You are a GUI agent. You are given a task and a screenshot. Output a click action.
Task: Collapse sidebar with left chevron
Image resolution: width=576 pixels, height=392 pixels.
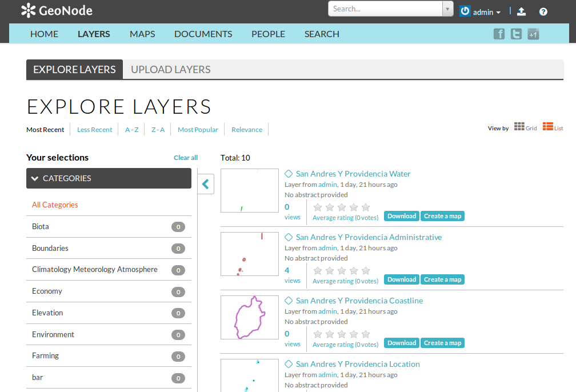(206, 184)
